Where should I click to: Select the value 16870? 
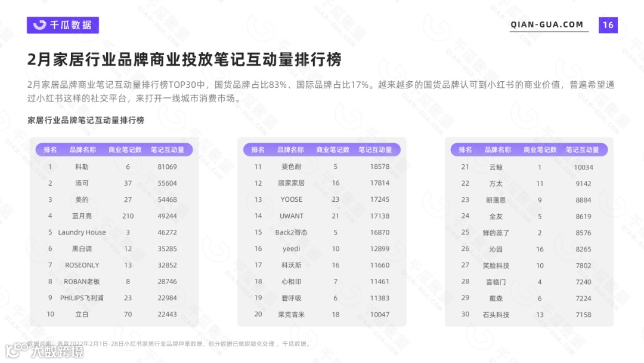point(379,232)
